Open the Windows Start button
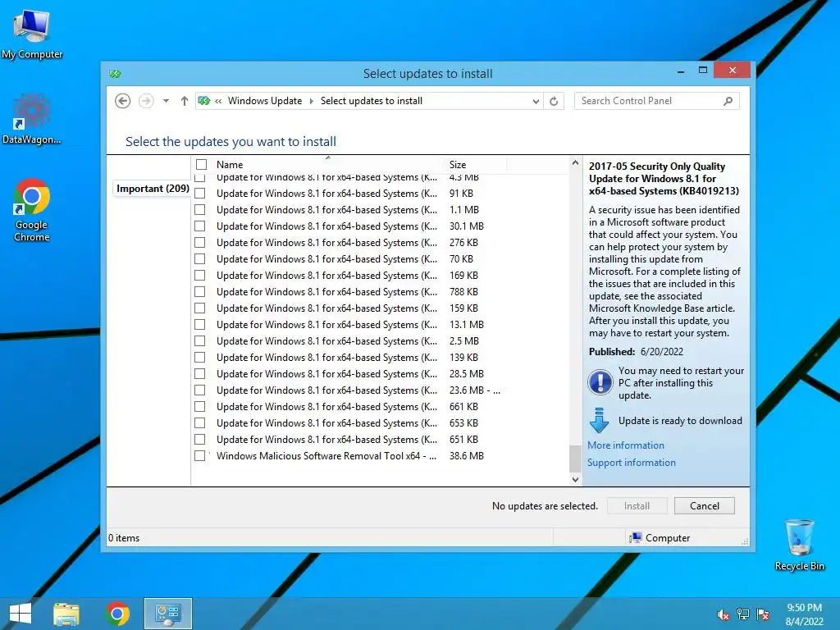Screen dimensions: 840x630 21,614
